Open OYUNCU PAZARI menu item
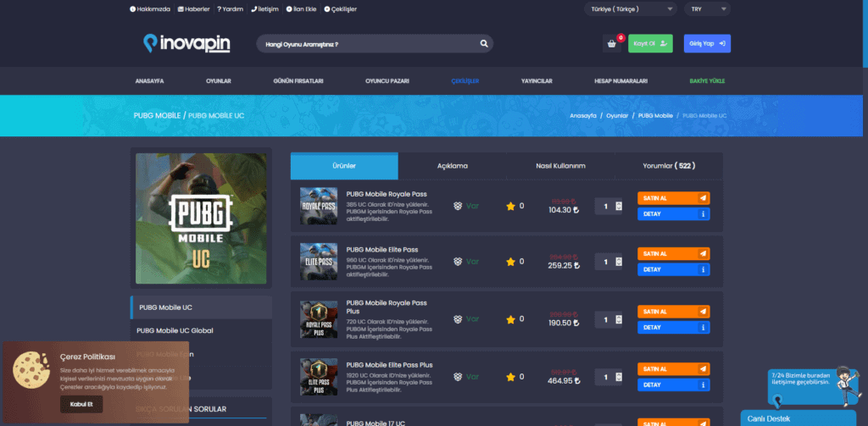Image resolution: width=868 pixels, height=426 pixels. tap(387, 81)
